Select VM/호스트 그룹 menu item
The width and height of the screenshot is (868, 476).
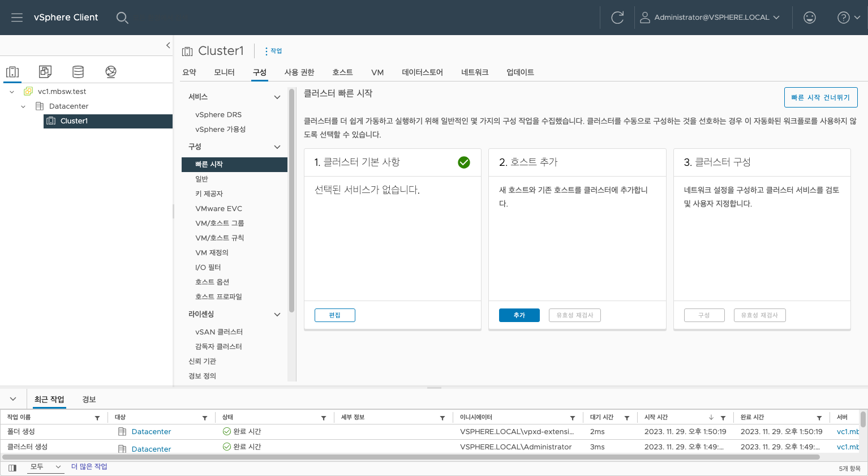[220, 223]
